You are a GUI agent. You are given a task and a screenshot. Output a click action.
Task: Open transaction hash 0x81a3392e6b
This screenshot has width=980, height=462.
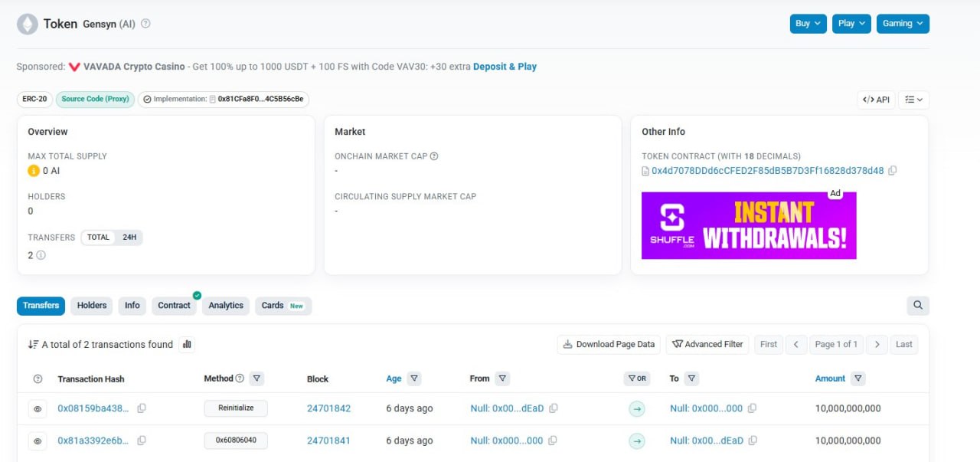[93, 441]
